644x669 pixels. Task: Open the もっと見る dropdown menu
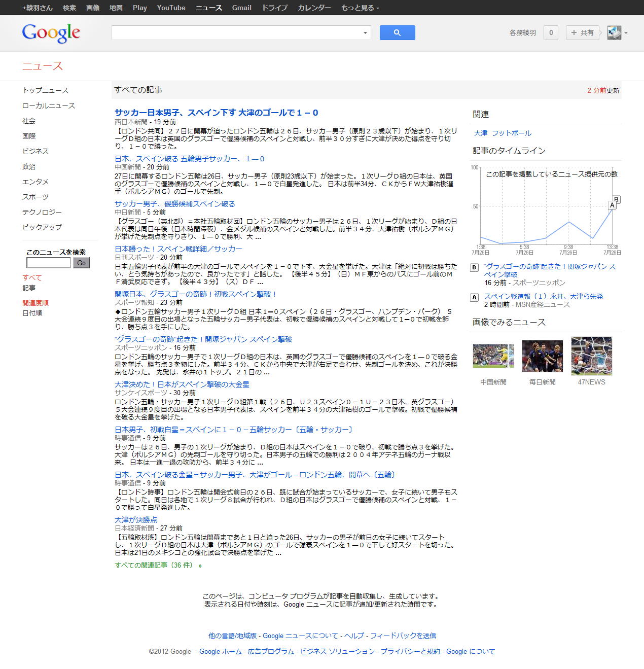pos(360,8)
